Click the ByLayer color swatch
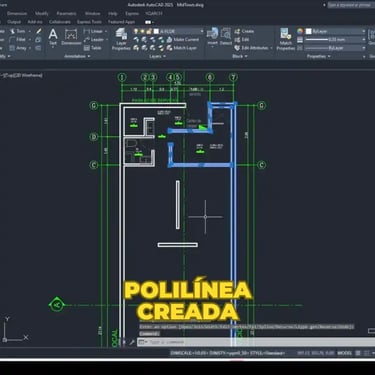The height and width of the screenshot is (375, 375). pos(309,31)
